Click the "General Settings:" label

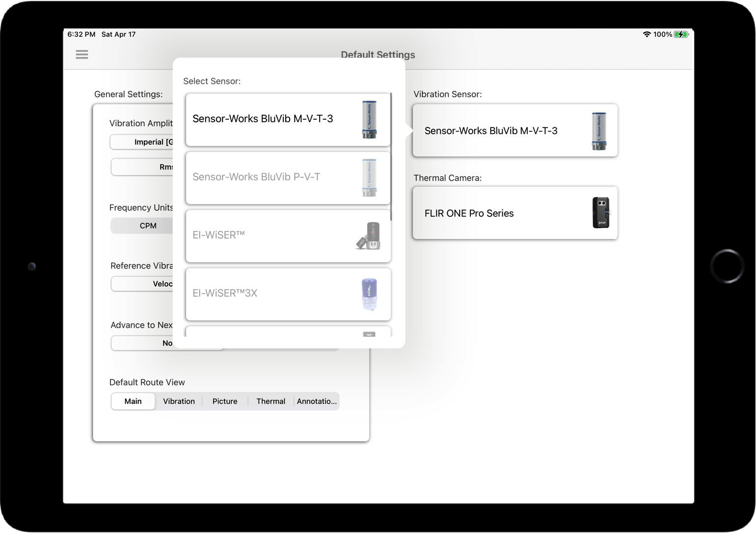[x=129, y=94]
